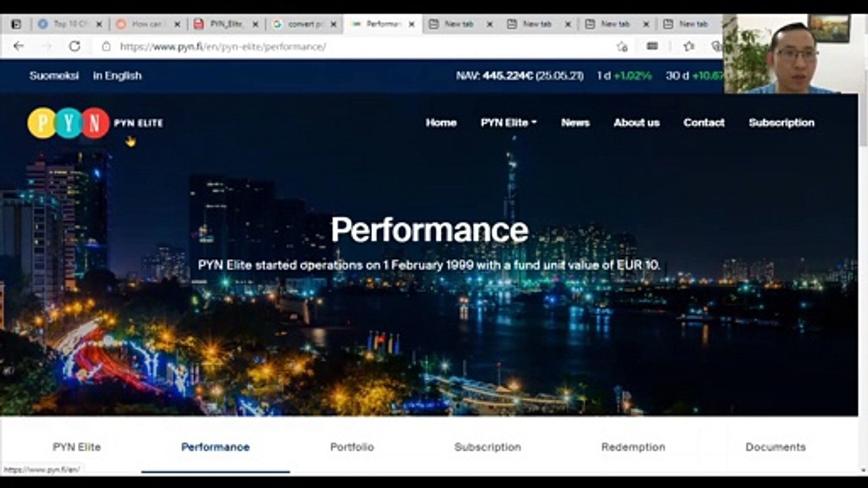Click the 1 d change "+1.02%"
The image size is (868, 488).
pyautogui.click(x=633, y=75)
